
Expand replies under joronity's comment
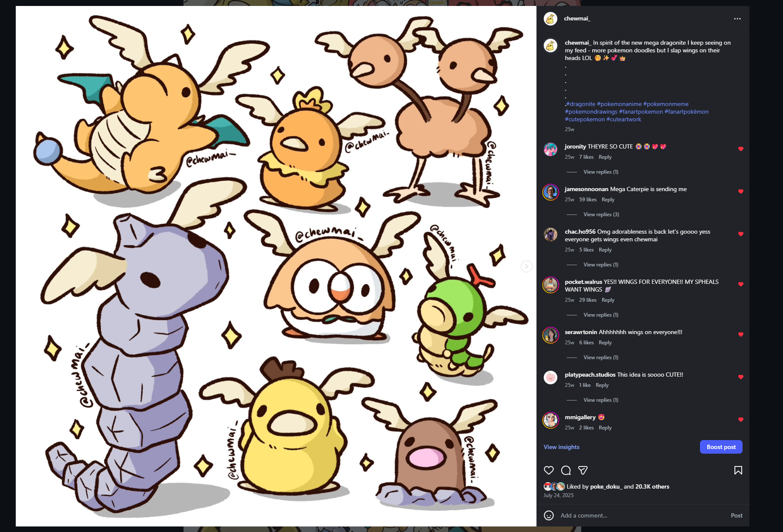tap(601, 172)
